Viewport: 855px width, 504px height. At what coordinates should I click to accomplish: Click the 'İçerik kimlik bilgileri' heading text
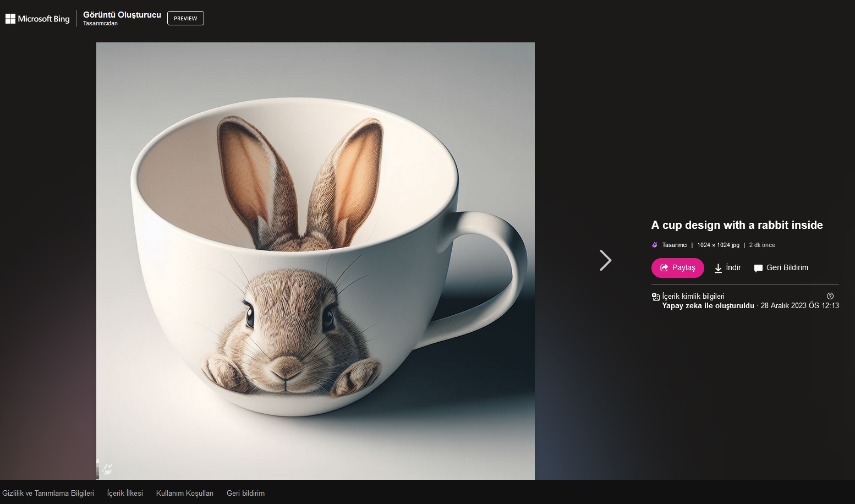(x=693, y=297)
